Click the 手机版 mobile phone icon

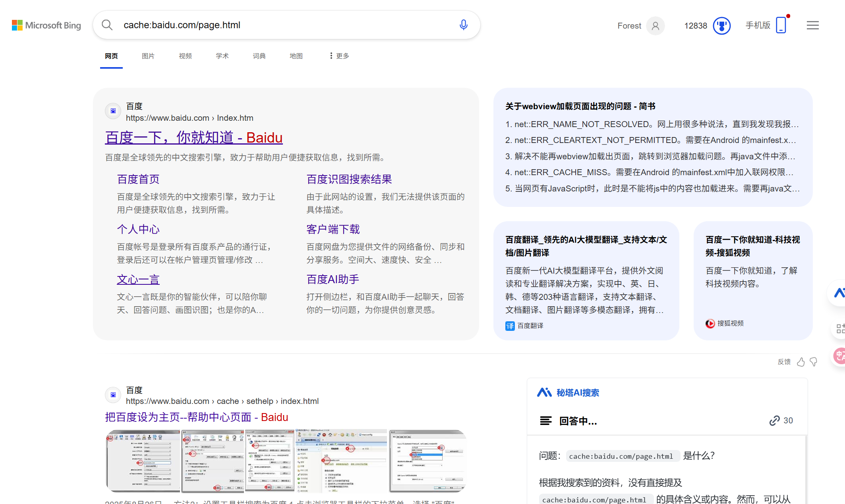(781, 25)
